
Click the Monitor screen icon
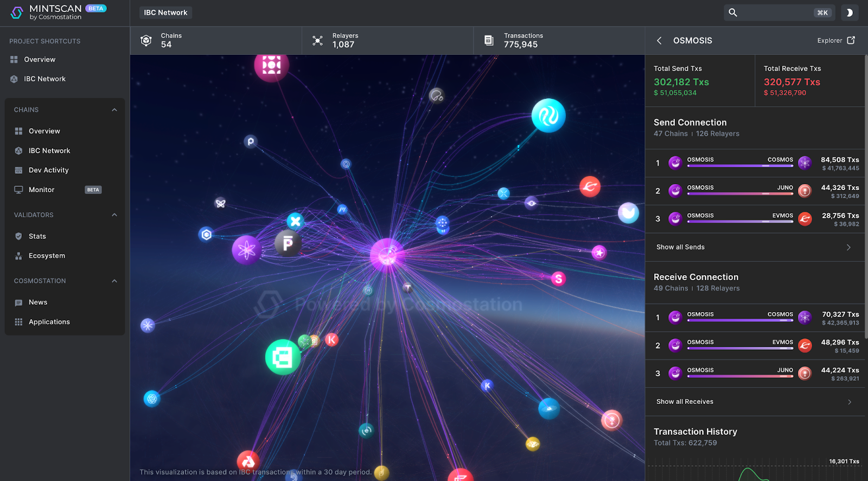18,190
